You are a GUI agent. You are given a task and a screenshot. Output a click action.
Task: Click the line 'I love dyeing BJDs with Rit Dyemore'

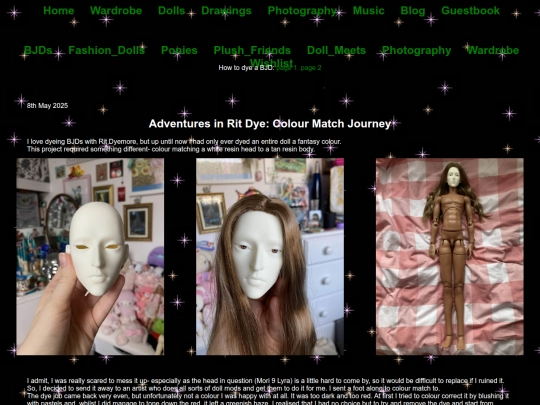point(184,142)
